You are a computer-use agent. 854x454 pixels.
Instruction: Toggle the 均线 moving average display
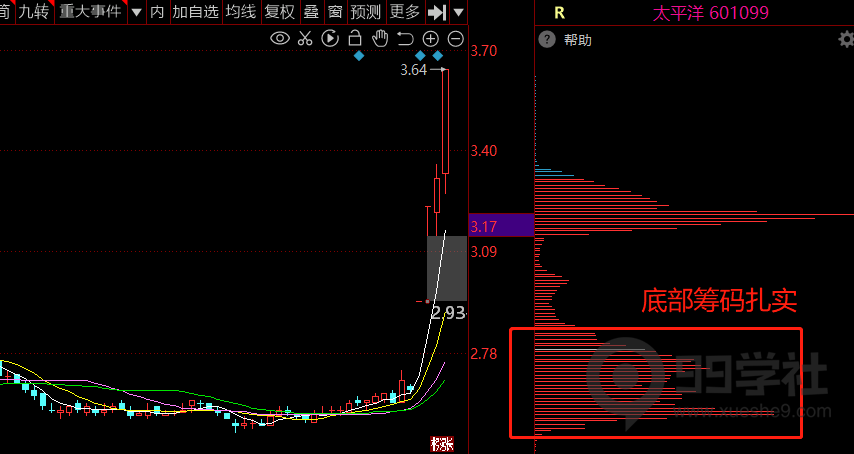[x=240, y=12]
